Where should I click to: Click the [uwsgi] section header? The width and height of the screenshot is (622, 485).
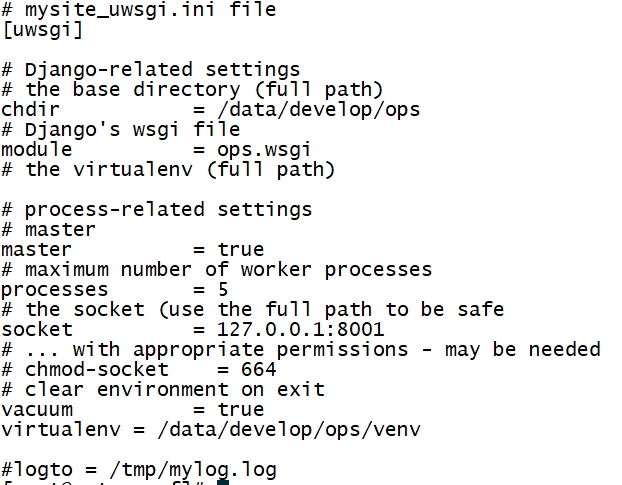42,30
